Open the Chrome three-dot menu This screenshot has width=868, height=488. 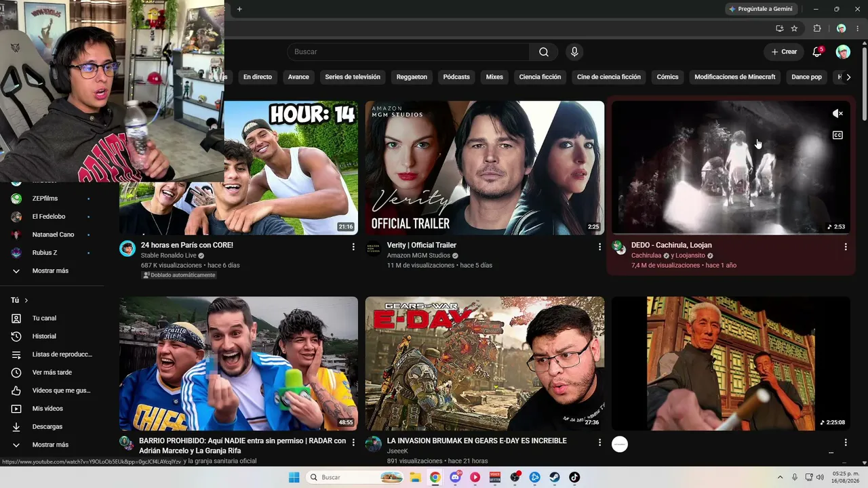[857, 28]
